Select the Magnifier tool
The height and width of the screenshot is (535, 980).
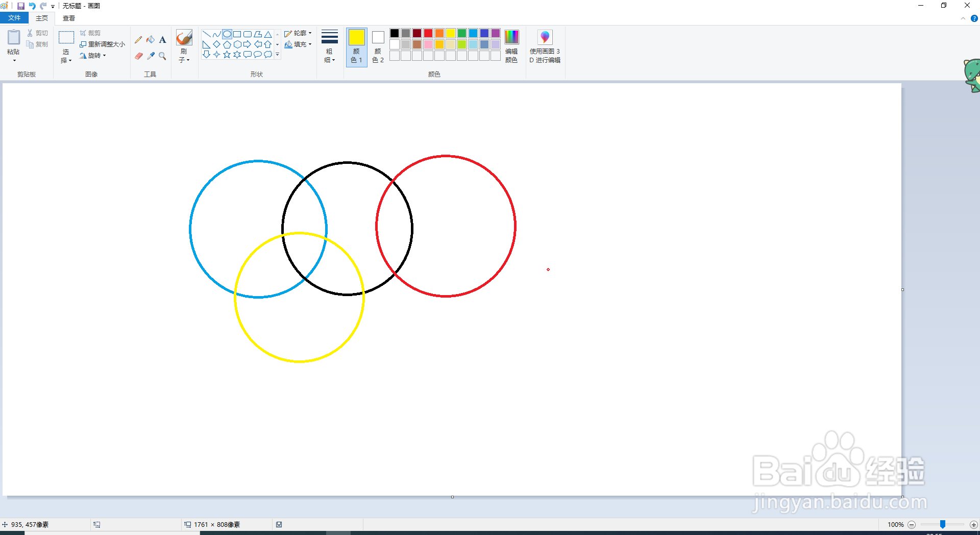coord(162,56)
